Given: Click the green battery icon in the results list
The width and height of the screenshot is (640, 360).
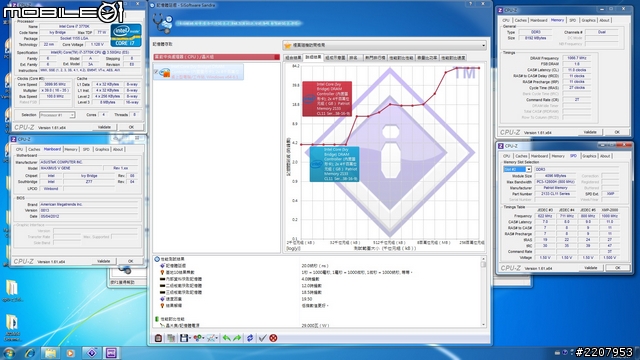Looking at the screenshot, I should pyautogui.click(x=157, y=319).
